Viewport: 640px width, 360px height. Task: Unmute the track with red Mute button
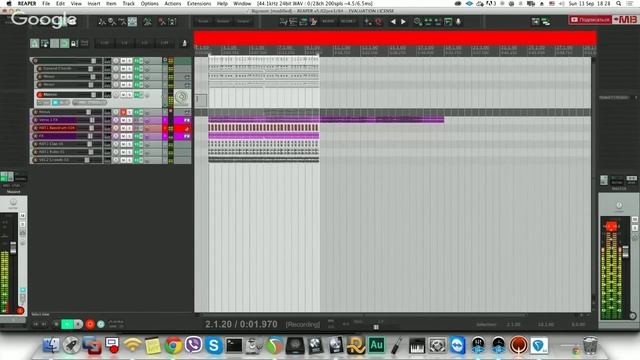coord(123,112)
